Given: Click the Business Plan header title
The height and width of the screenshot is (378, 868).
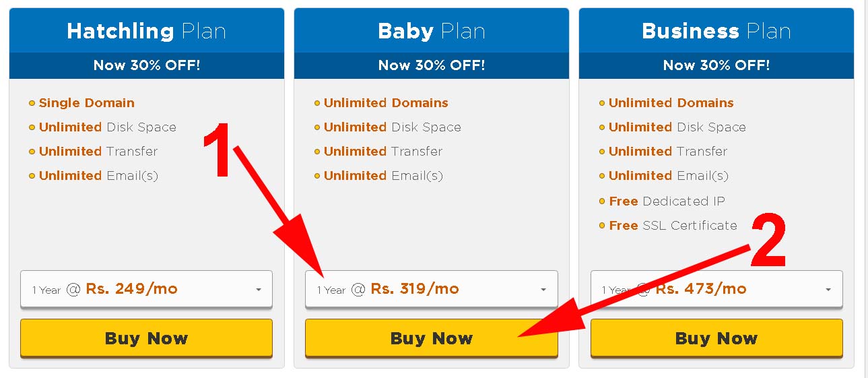Looking at the screenshot, I should pyautogui.click(x=716, y=31).
